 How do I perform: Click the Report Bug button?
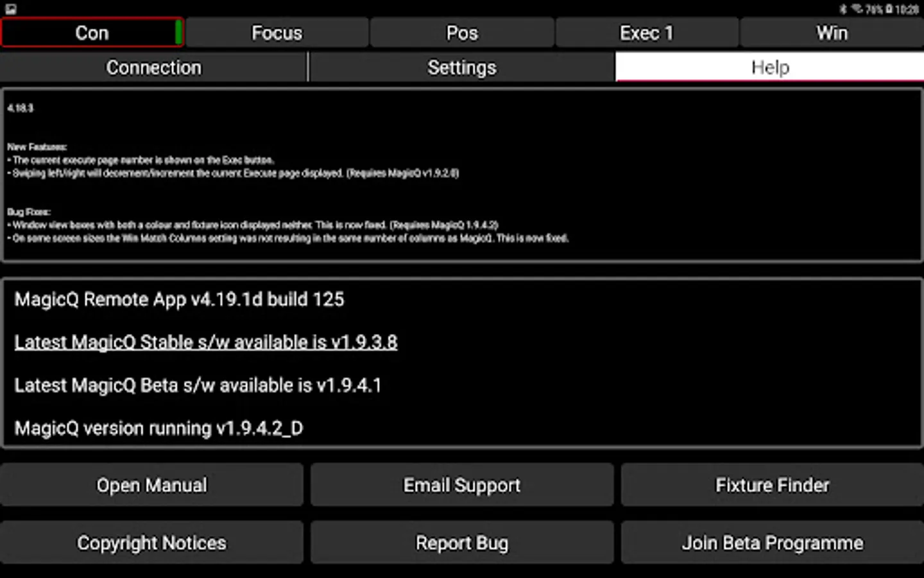tap(462, 543)
